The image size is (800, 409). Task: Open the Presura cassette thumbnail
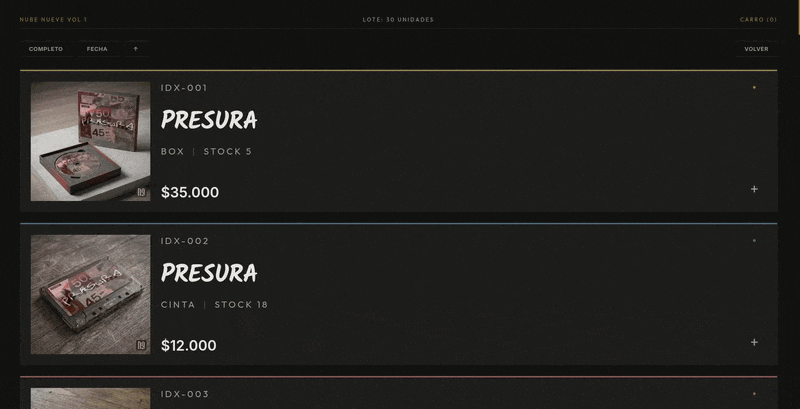click(x=90, y=294)
